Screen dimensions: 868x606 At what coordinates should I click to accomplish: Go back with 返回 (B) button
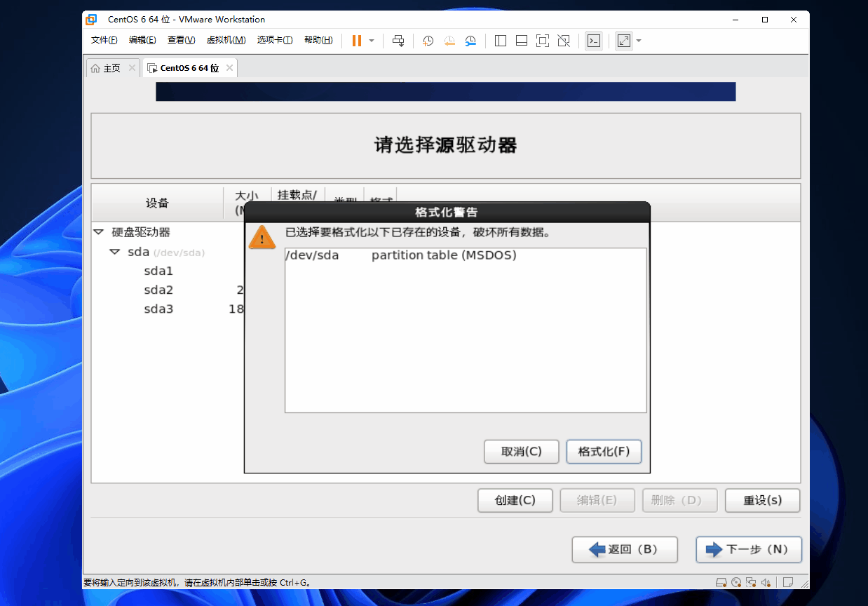[x=625, y=550]
